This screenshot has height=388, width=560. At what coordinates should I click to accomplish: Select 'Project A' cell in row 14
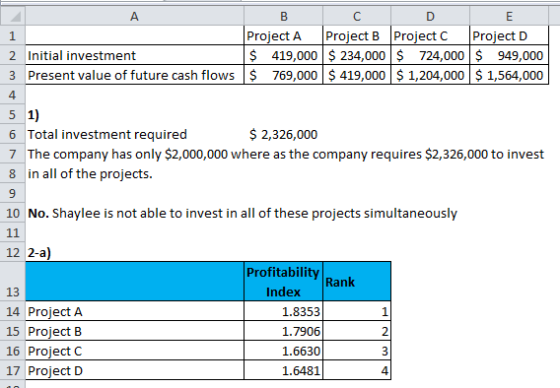135,311
